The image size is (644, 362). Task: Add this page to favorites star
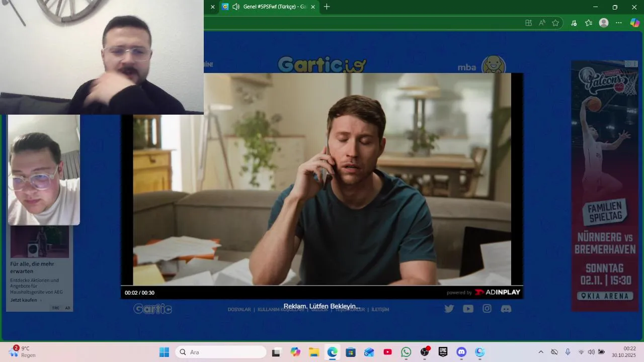pyautogui.click(x=555, y=23)
